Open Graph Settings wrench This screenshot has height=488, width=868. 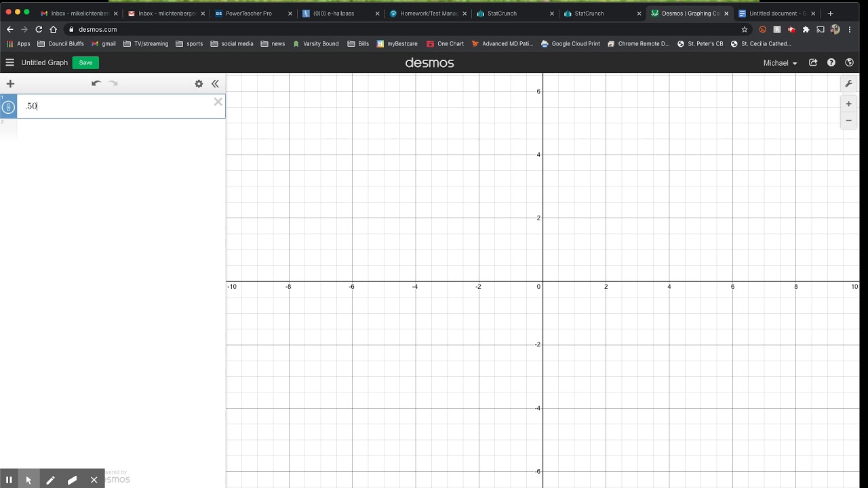[x=848, y=84]
